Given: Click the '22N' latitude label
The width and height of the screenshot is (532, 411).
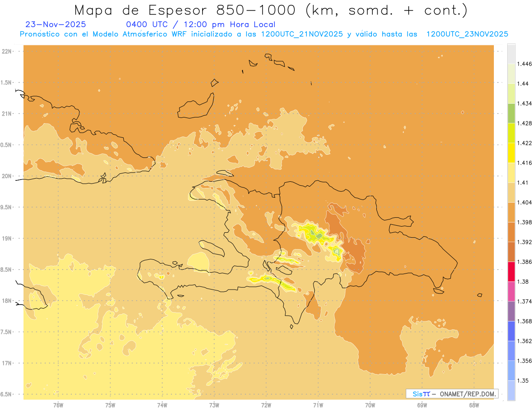Looking at the screenshot, I should pyautogui.click(x=7, y=51).
